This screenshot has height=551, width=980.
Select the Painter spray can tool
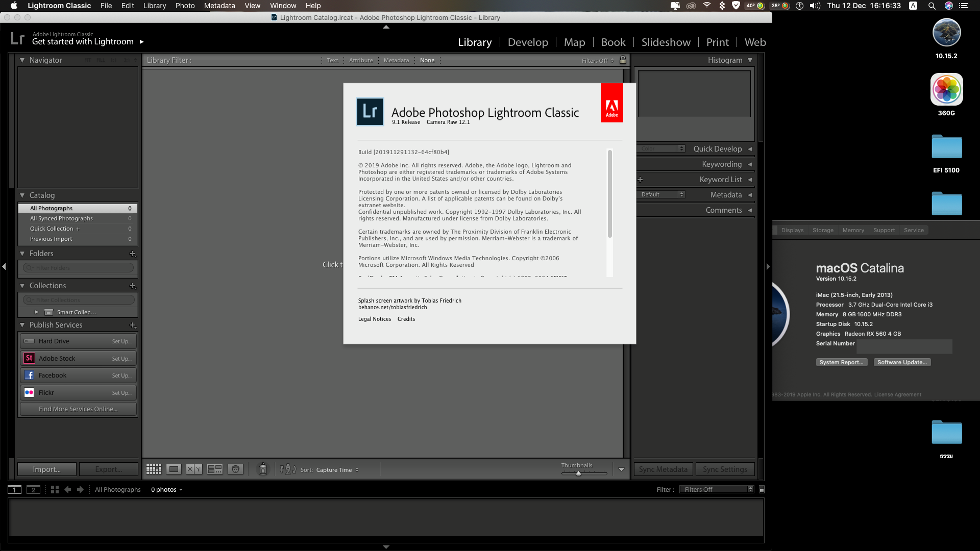(263, 469)
